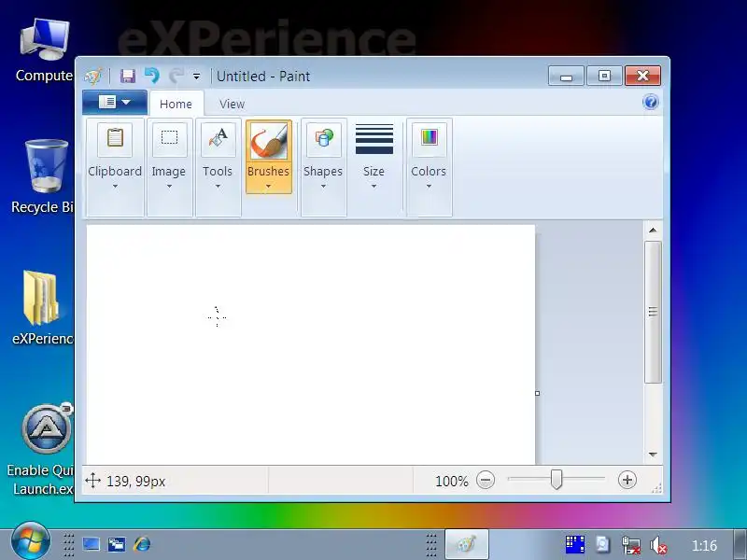This screenshot has height=560, width=747.
Task: Click the vertical scrollbar thumb
Action: [x=653, y=312]
